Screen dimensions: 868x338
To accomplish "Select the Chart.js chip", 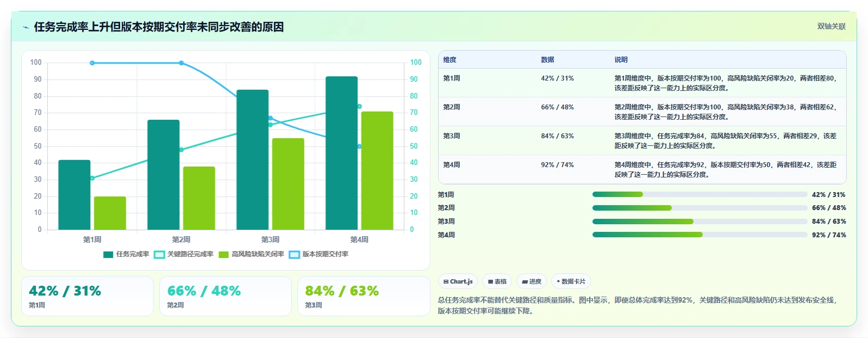I will pyautogui.click(x=458, y=281).
